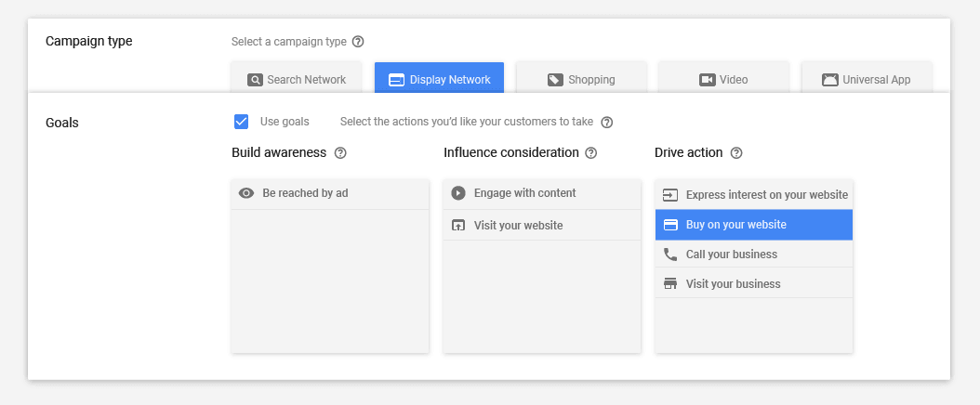This screenshot has height=405, width=980.
Task: Click help icon beside Influence consideration
Action: coord(590,152)
